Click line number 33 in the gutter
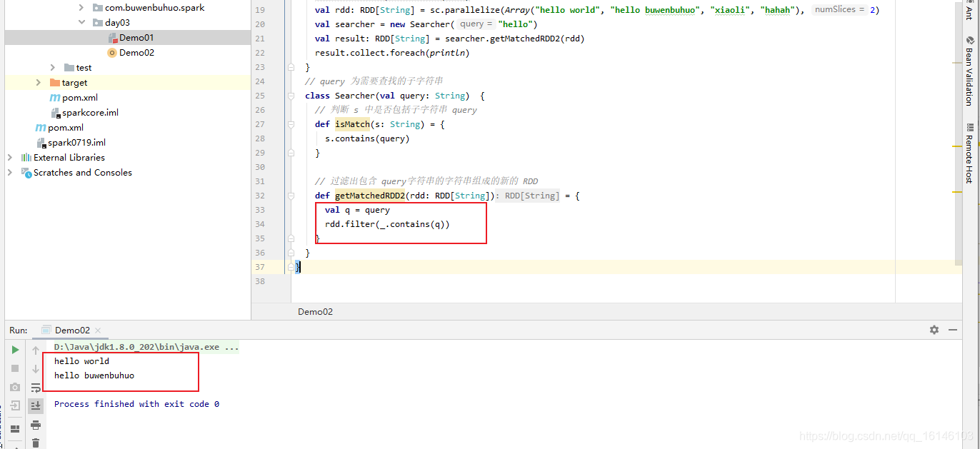 [x=259, y=210]
